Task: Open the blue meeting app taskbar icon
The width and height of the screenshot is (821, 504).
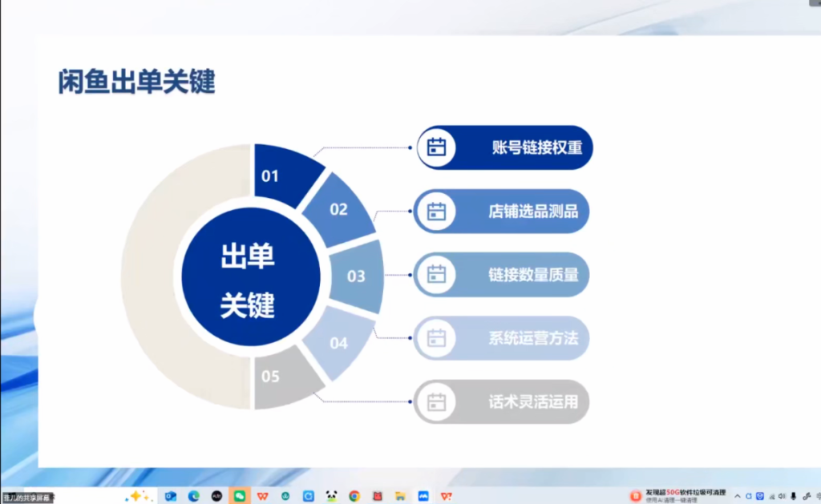Action: 423,496
